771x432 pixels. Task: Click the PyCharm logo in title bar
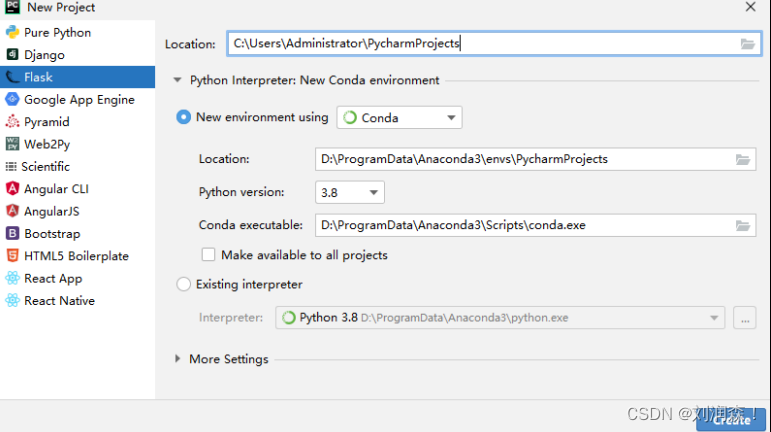click(12, 7)
